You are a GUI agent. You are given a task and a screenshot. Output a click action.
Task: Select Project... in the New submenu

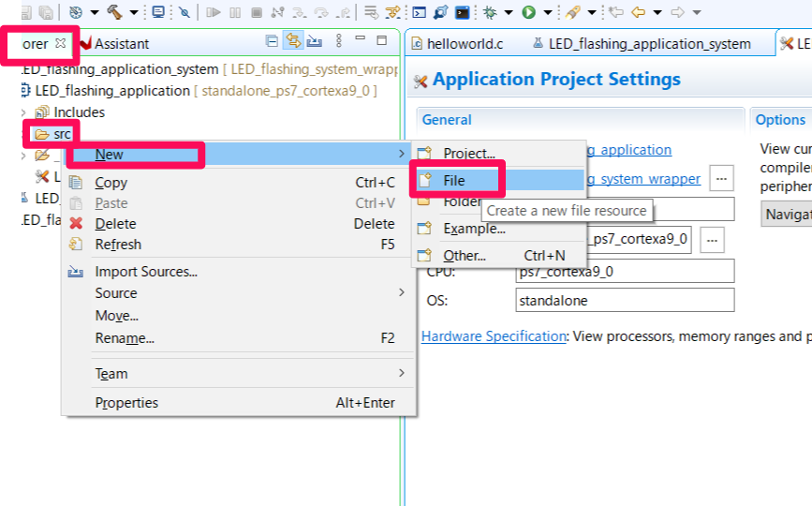click(499, 154)
